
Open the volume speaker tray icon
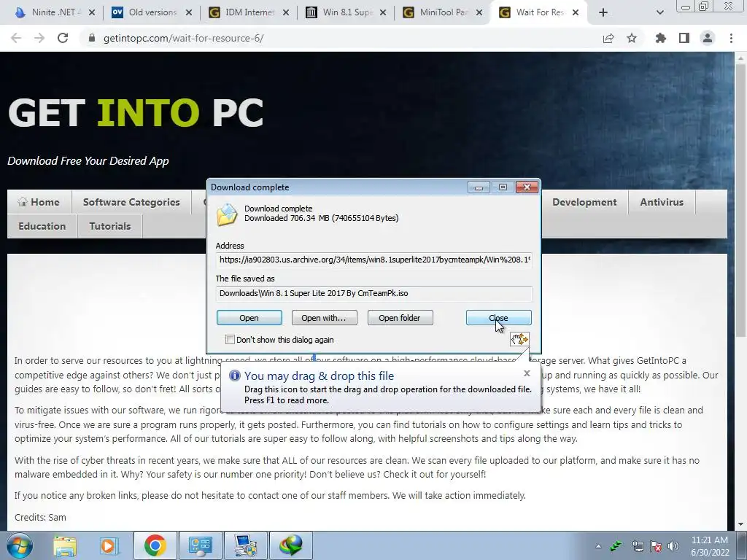pos(673,545)
